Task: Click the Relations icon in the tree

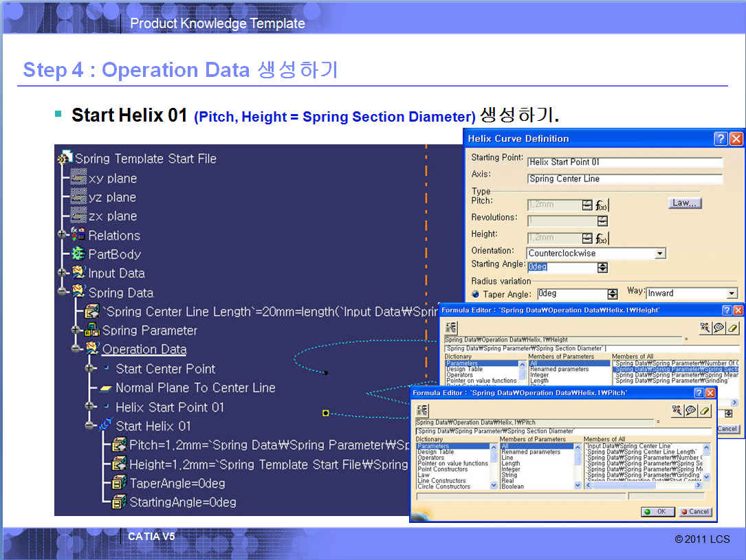Action: coord(78,235)
